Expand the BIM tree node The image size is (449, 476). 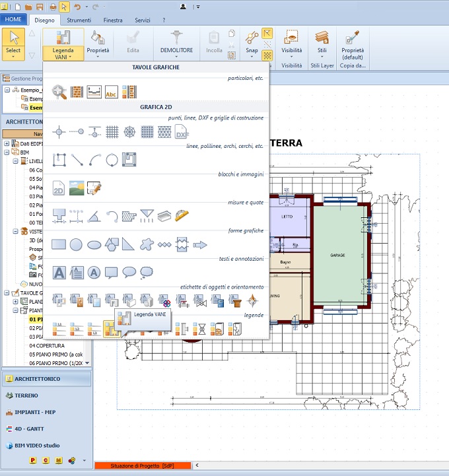[x=7, y=152]
